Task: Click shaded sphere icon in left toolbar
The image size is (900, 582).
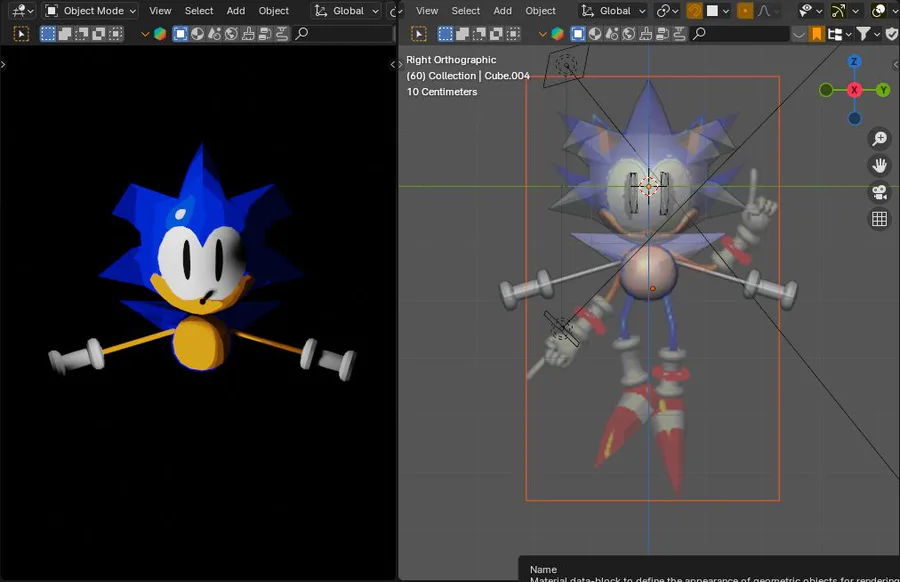Action: point(197,34)
